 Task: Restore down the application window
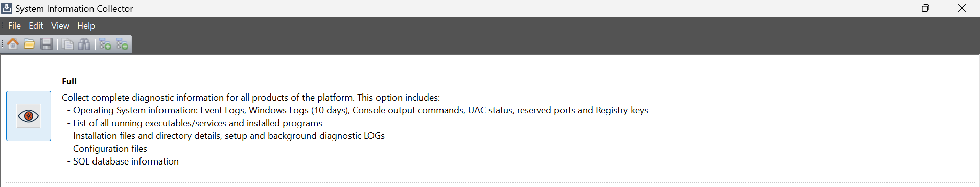tap(925, 8)
